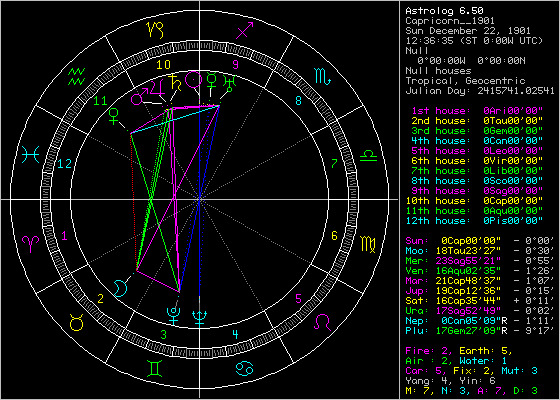
Task: Click 'Mer: 23Sag55'21"' position row
Action: point(480,261)
